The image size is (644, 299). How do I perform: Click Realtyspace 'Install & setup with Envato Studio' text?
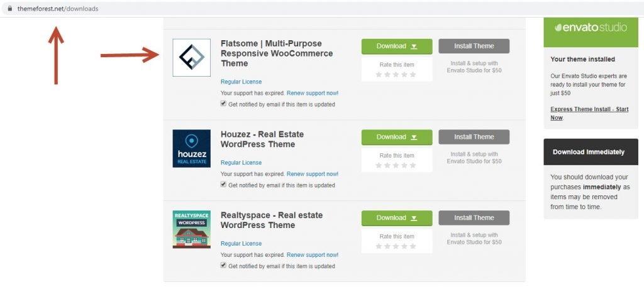474,238
